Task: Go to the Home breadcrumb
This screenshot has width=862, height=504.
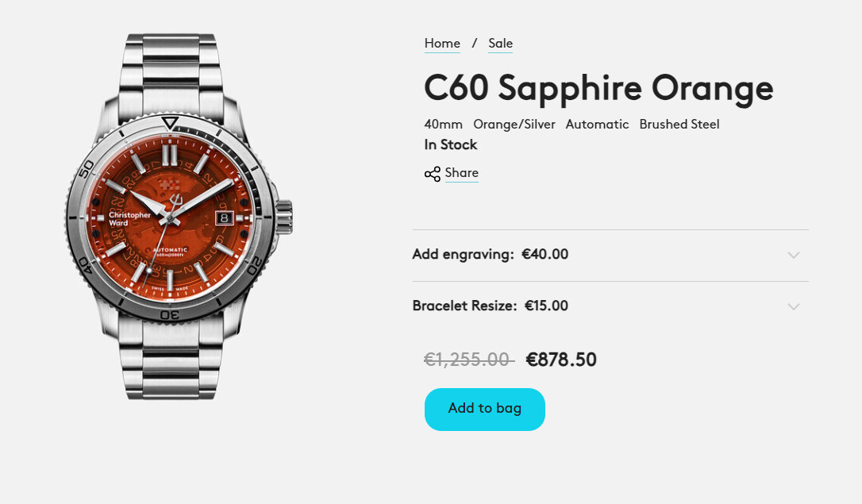Action: [x=442, y=44]
